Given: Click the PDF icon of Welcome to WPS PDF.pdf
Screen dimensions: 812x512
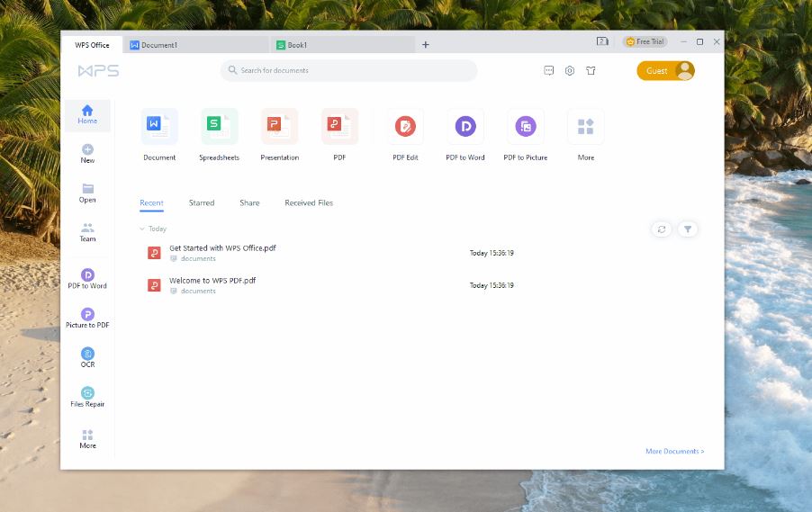Looking at the screenshot, I should [154, 285].
